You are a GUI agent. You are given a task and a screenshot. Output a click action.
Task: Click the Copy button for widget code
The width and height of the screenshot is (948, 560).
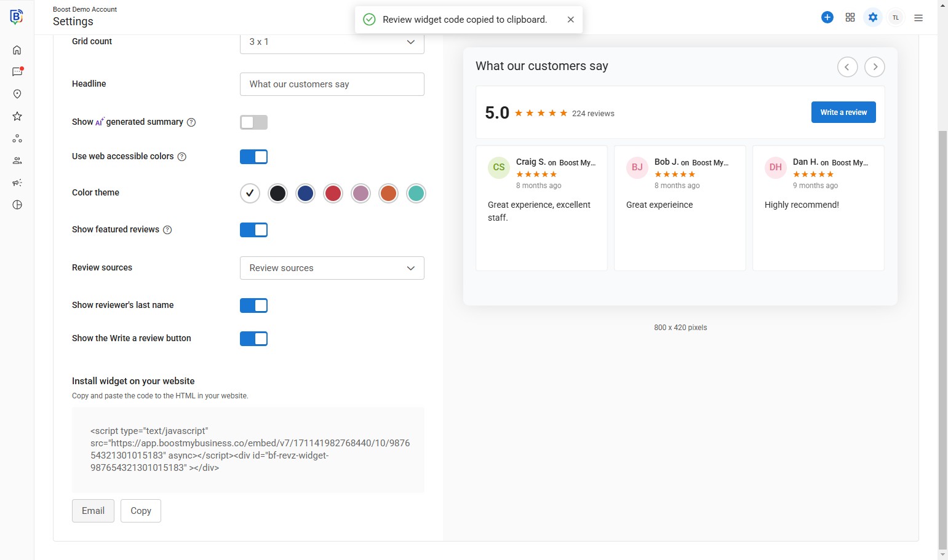141,511
